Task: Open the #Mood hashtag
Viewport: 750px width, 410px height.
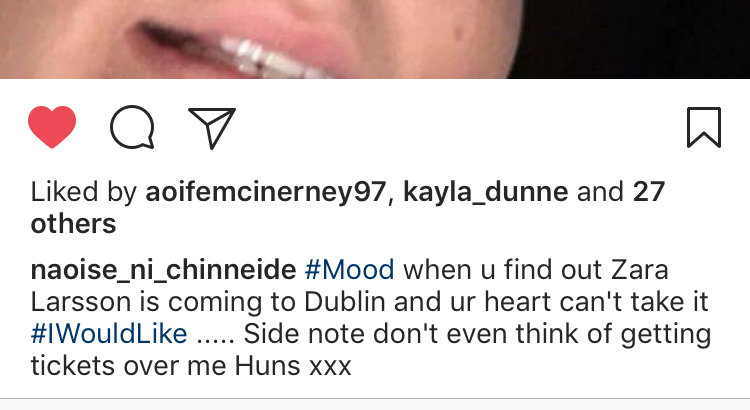Action: 348,270
